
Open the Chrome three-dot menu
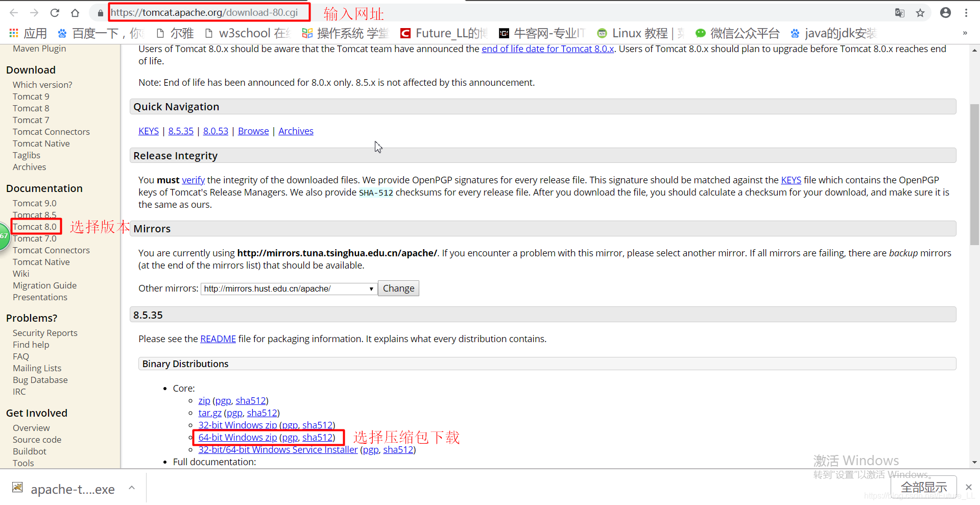coord(966,13)
